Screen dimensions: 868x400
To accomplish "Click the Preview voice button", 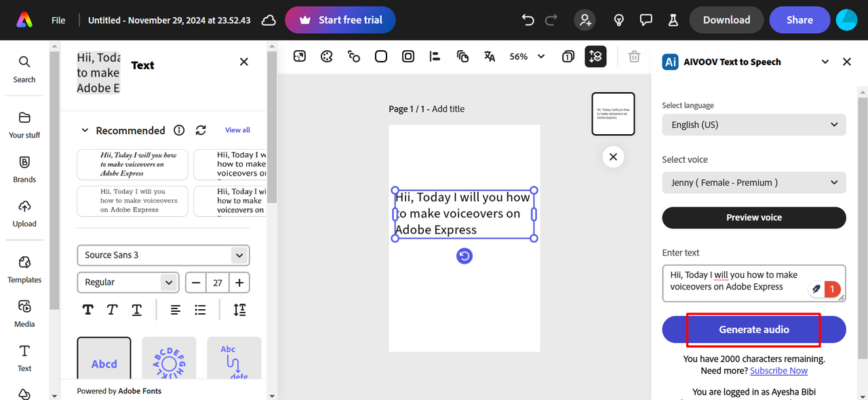I will pos(754,218).
